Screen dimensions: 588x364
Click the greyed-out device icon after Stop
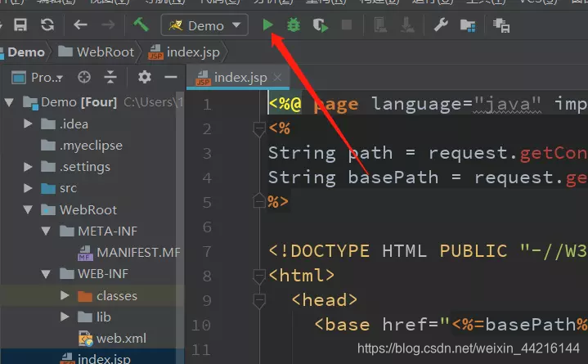click(380, 25)
